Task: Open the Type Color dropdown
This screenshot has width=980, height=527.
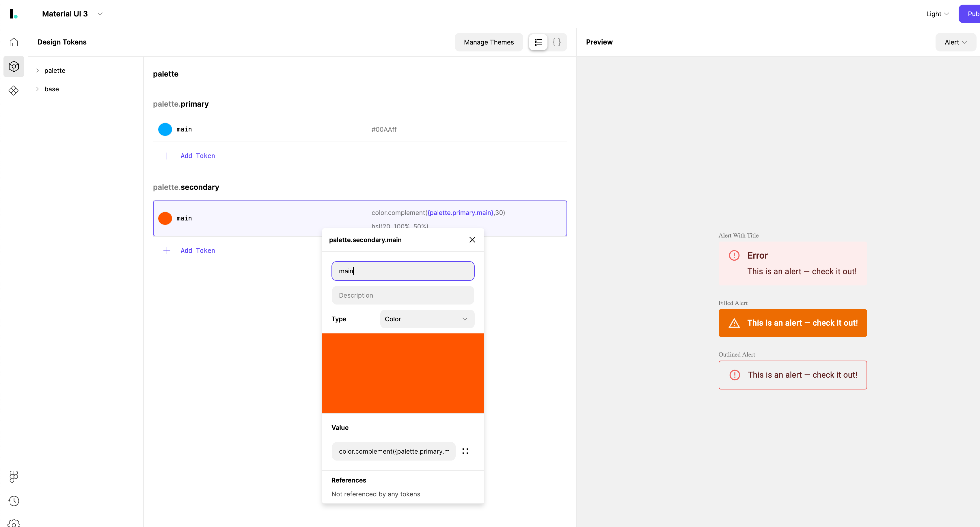Action: (x=427, y=319)
